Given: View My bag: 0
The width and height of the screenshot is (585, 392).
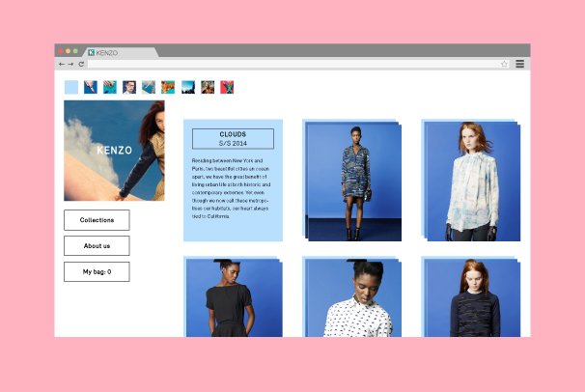Looking at the screenshot, I should [x=97, y=272].
